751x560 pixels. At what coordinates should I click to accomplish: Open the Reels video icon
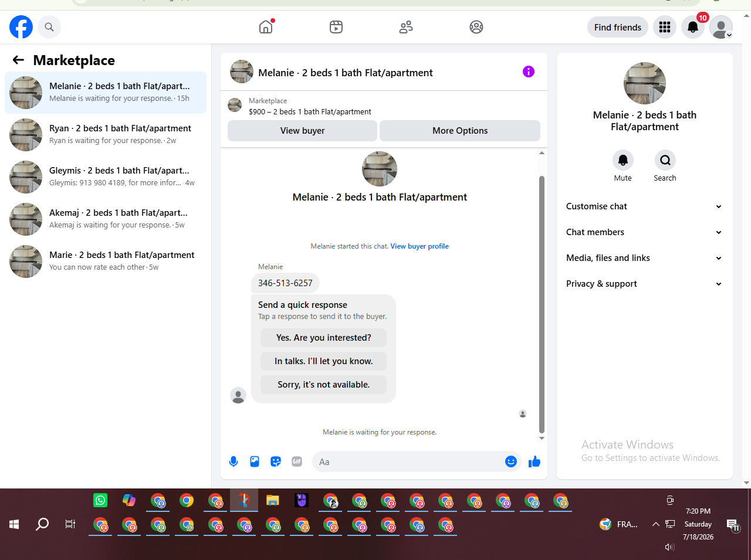pos(336,27)
